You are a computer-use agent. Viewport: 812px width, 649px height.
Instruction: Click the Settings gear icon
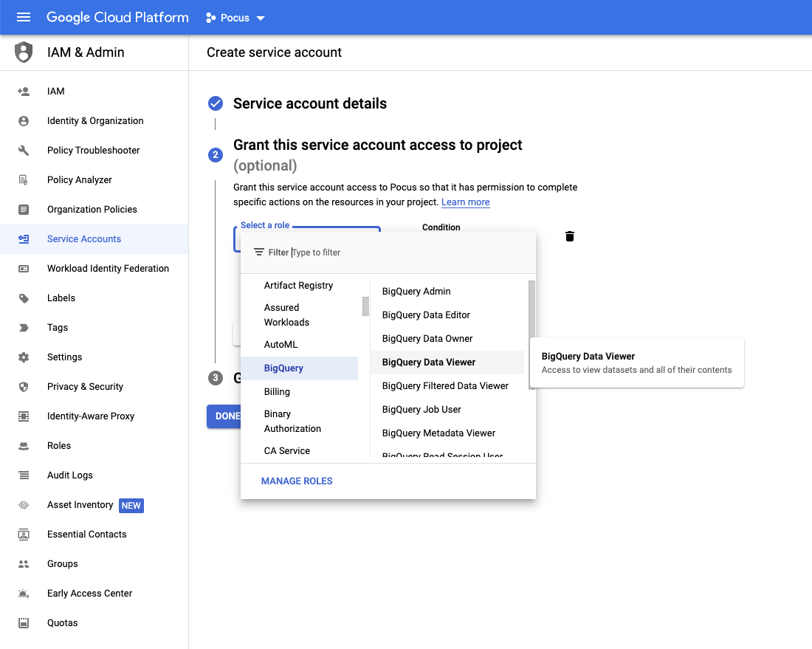coord(24,357)
